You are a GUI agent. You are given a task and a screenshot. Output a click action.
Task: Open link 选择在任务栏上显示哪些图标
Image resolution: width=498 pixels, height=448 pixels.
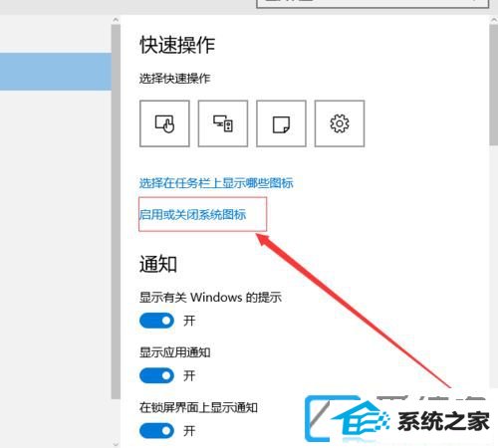click(x=216, y=183)
